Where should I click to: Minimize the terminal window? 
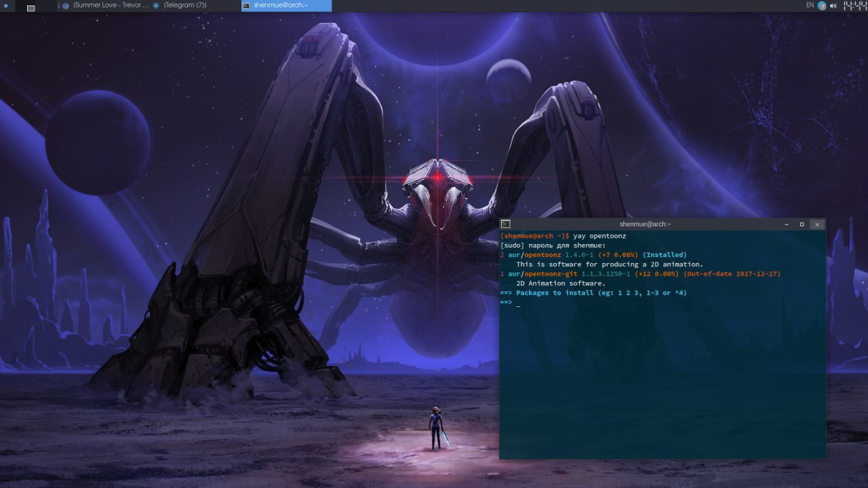786,224
